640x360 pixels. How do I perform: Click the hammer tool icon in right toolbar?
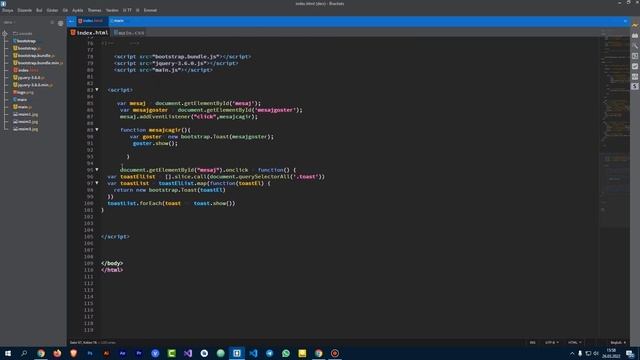pyautogui.click(x=635, y=46)
